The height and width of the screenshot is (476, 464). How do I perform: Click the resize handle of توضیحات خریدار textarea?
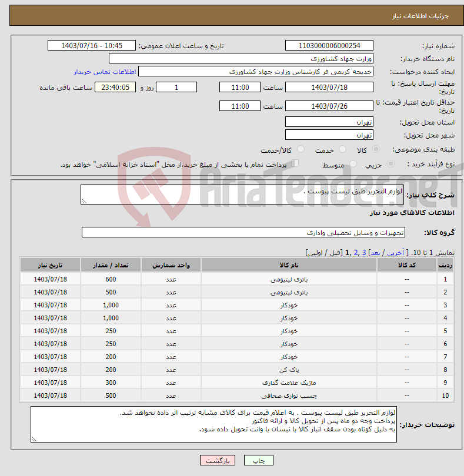(34, 439)
